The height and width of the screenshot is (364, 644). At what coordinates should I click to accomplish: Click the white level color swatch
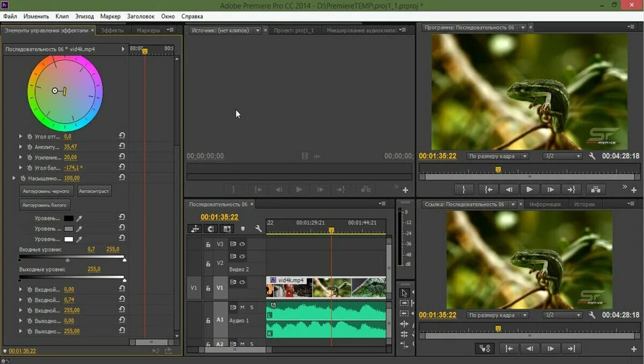click(x=69, y=239)
